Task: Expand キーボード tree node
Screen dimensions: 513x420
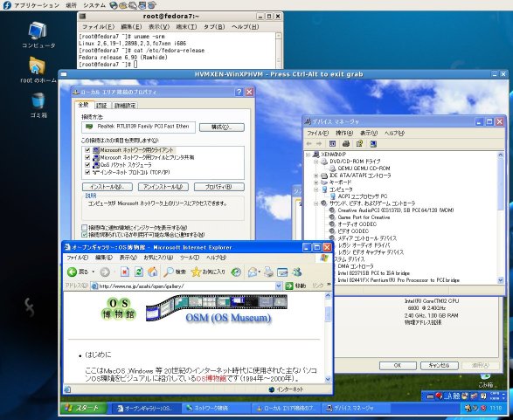Action: click(x=316, y=182)
